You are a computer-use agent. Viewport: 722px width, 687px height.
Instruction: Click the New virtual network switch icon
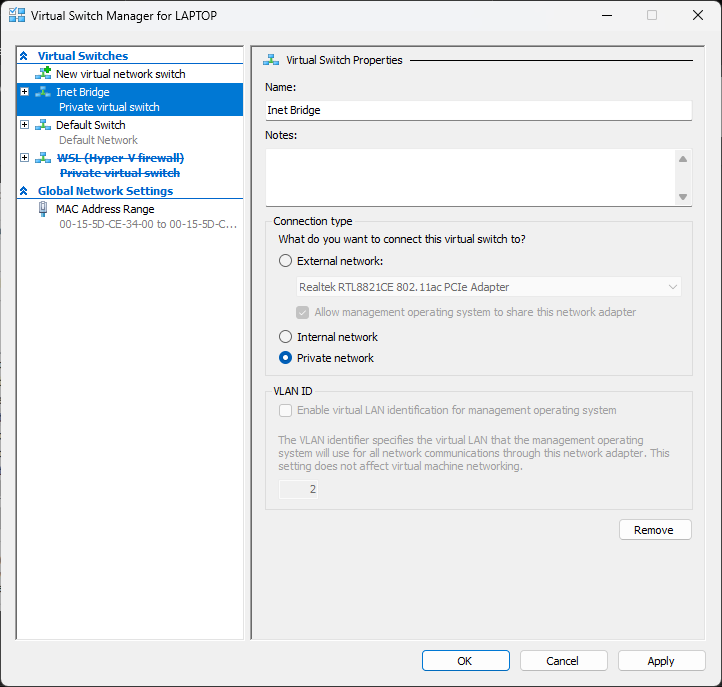pyautogui.click(x=43, y=74)
